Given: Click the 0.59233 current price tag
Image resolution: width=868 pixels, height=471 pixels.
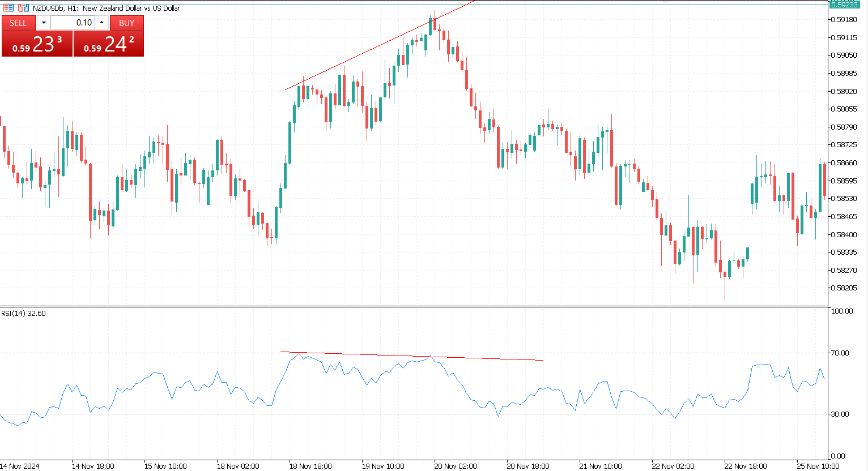Looking at the screenshot, I should coord(844,5).
